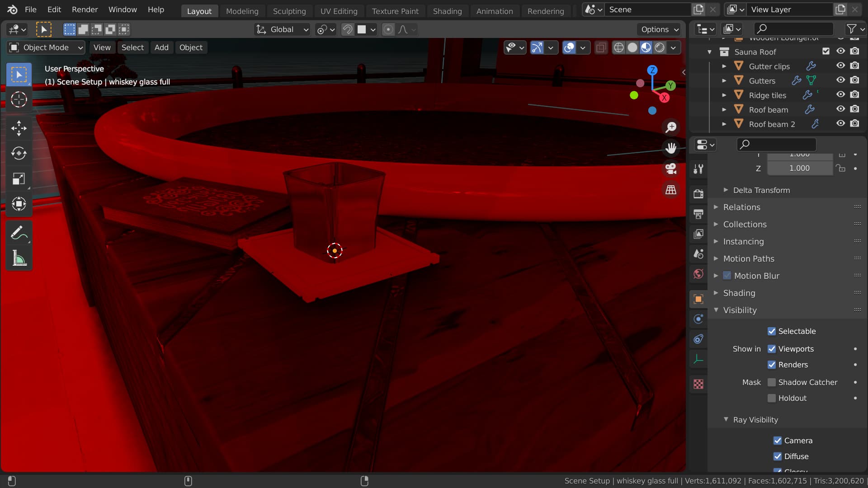Open the viewport Select menu

[132, 47]
